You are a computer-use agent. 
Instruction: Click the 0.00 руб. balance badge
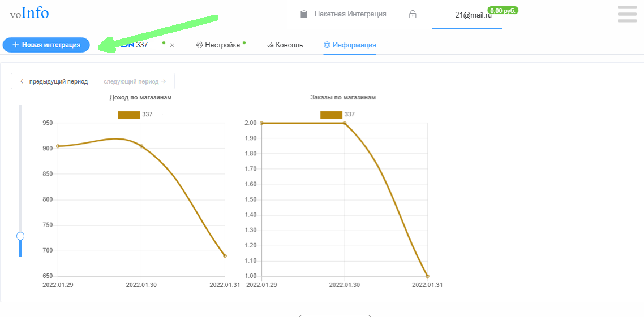(x=503, y=10)
